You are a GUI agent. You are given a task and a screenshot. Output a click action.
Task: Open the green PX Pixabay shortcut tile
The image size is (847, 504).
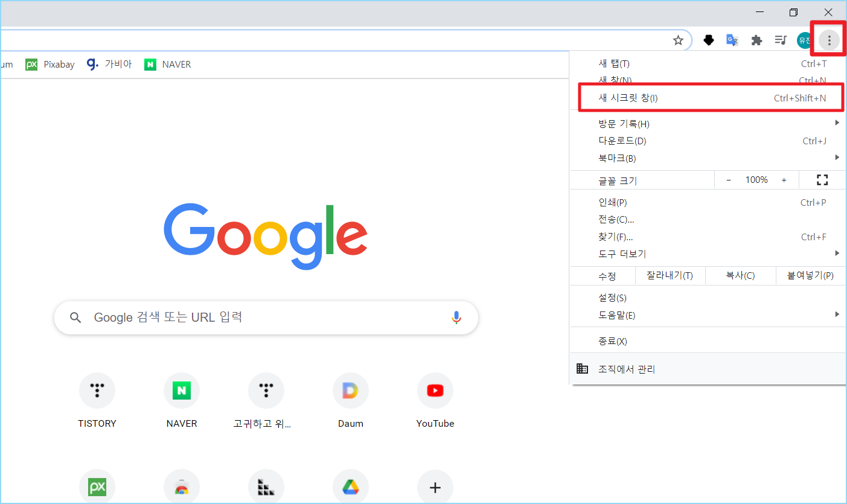(x=97, y=488)
